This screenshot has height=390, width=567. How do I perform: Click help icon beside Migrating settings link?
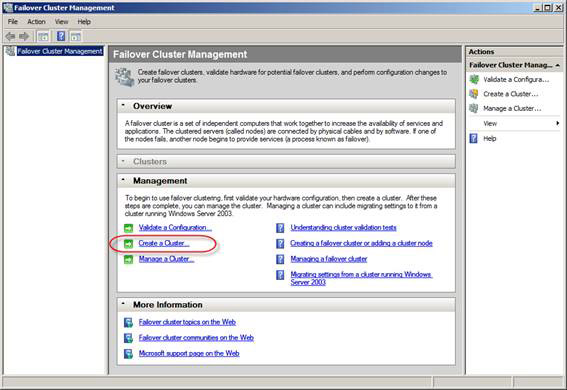tap(280, 275)
